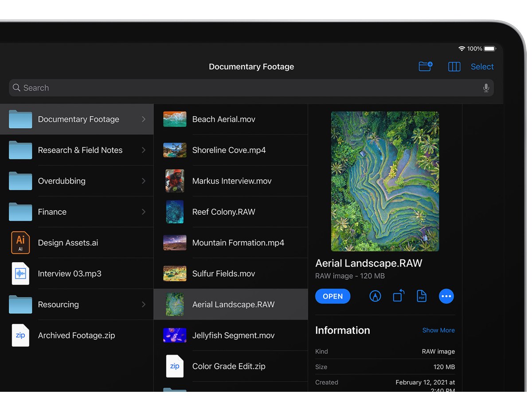Open the "Resourcing" folder name
The height and width of the screenshot is (410, 532).
pyautogui.click(x=58, y=304)
